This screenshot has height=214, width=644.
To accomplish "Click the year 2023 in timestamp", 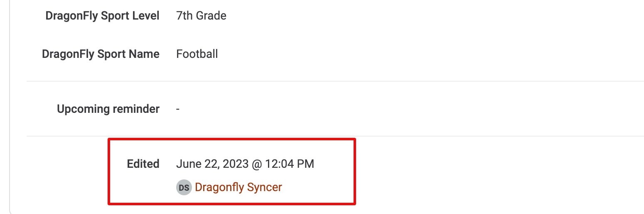I will (236, 164).
